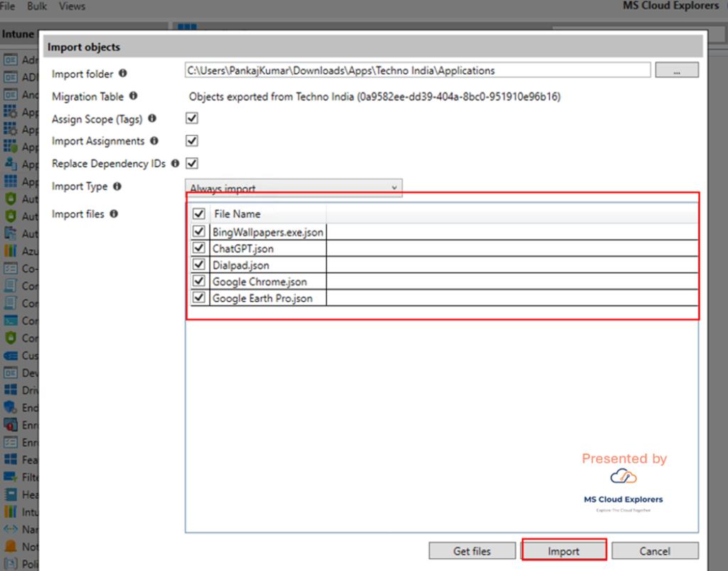Click the Get files button
The width and height of the screenshot is (728, 571).
pyautogui.click(x=472, y=551)
